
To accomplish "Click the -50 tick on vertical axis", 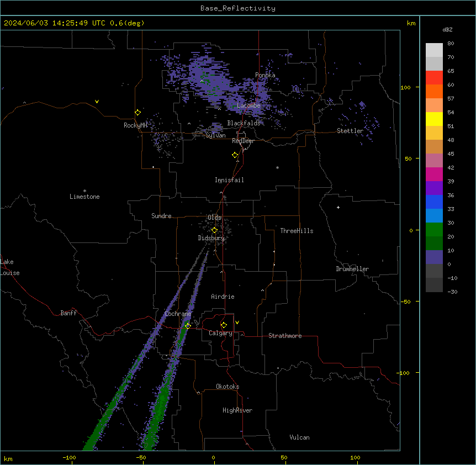I will 405,302.
